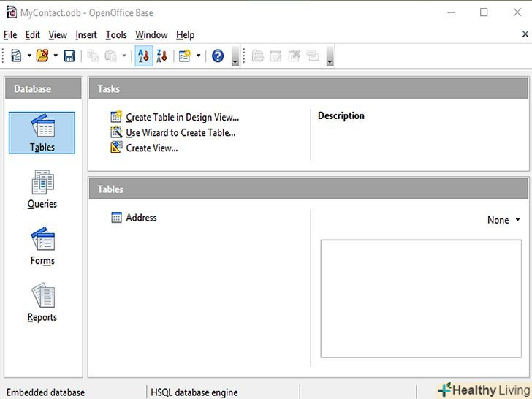532x399 pixels.
Task: Click the Address table icon
Action: [116, 218]
